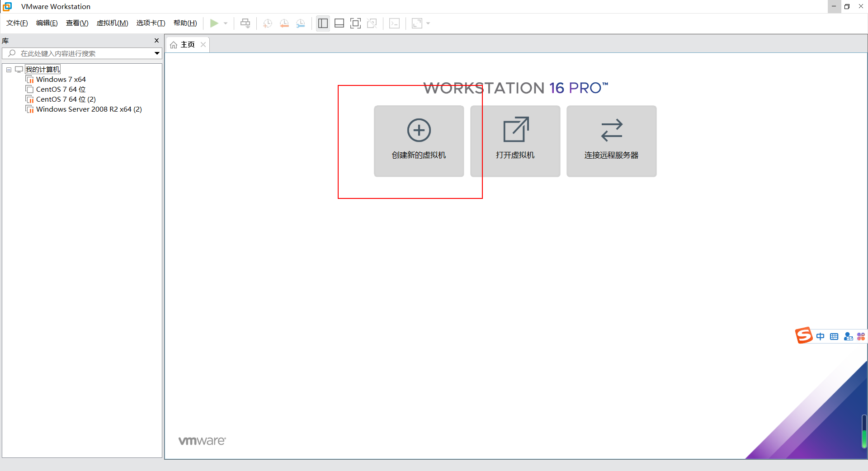Select CentOS 7 64 位 (2) in library

click(66, 99)
